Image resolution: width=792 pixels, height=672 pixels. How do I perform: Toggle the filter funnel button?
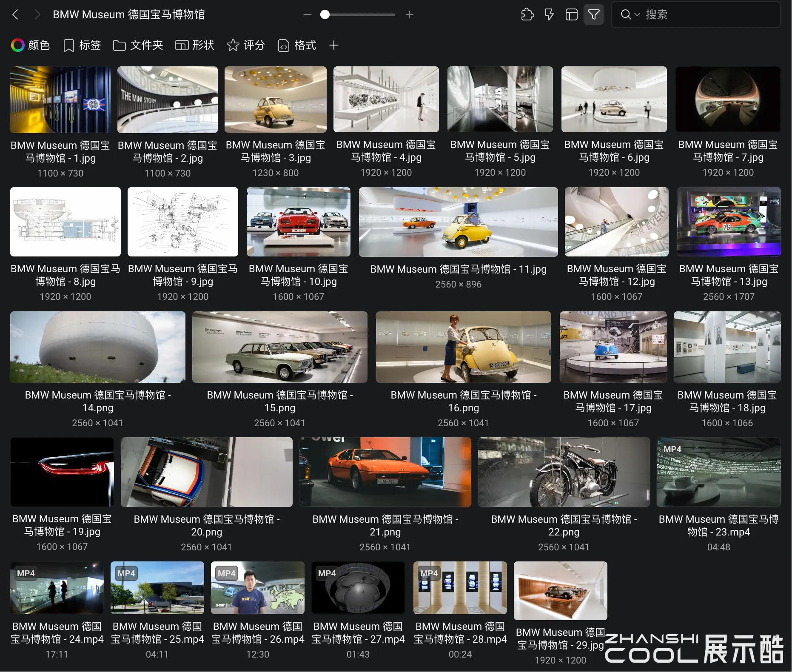594,15
